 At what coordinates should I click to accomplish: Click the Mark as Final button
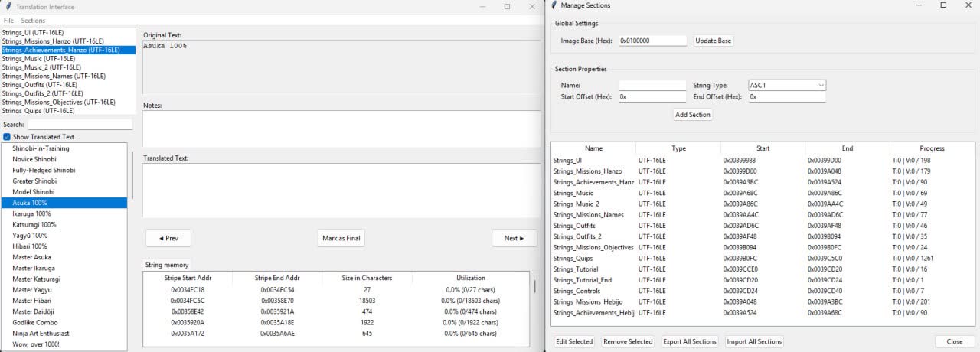click(341, 238)
